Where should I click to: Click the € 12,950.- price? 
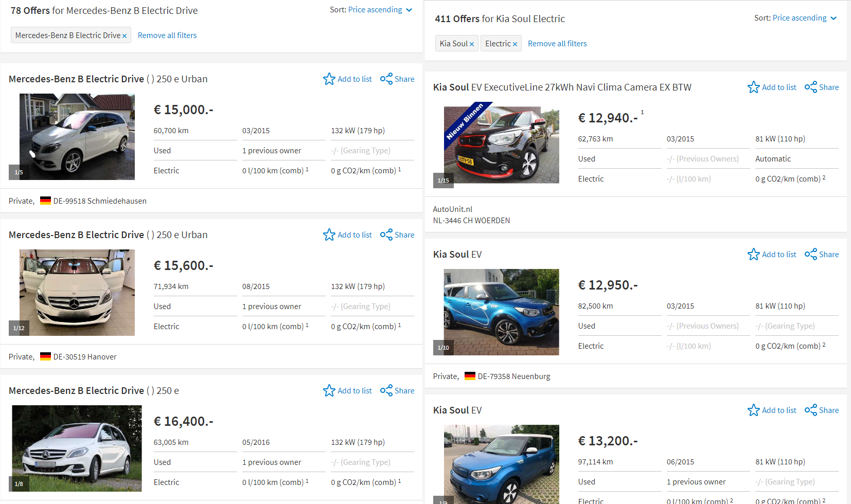pos(608,285)
